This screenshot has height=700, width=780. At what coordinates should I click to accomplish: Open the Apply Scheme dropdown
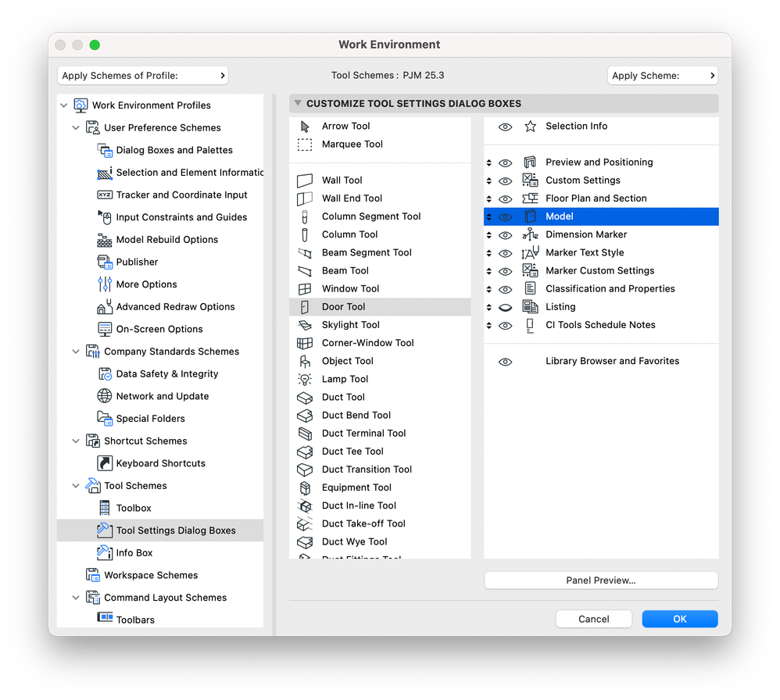(663, 76)
